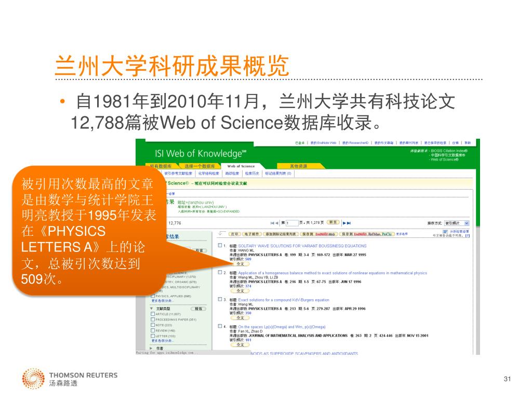Check the REVIEW document type filter

tap(153, 330)
